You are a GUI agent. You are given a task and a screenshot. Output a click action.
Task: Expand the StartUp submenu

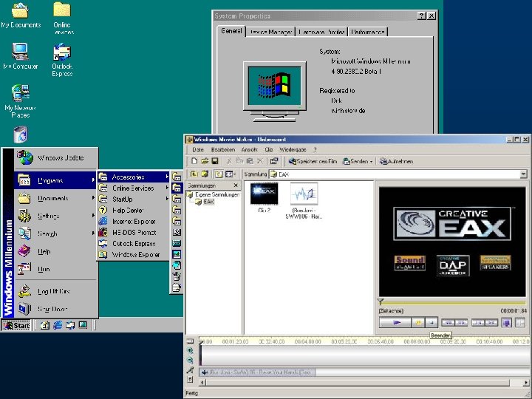[x=133, y=199]
